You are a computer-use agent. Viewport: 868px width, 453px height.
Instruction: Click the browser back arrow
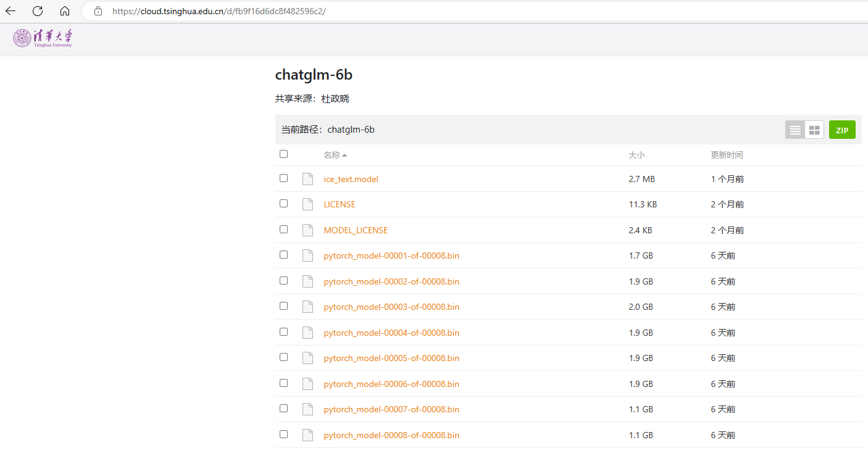click(x=10, y=11)
